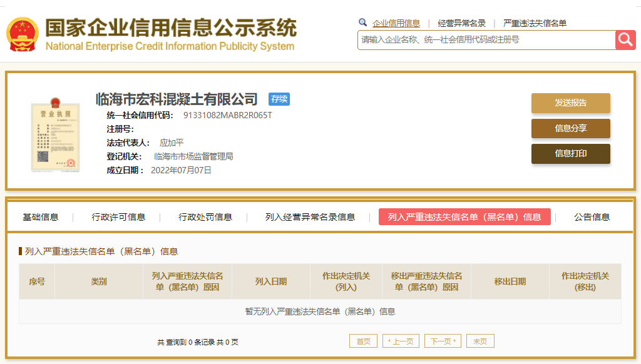The height and width of the screenshot is (364, 641).
Task: Click the founding date 2022年07月07日
Action: (x=181, y=170)
